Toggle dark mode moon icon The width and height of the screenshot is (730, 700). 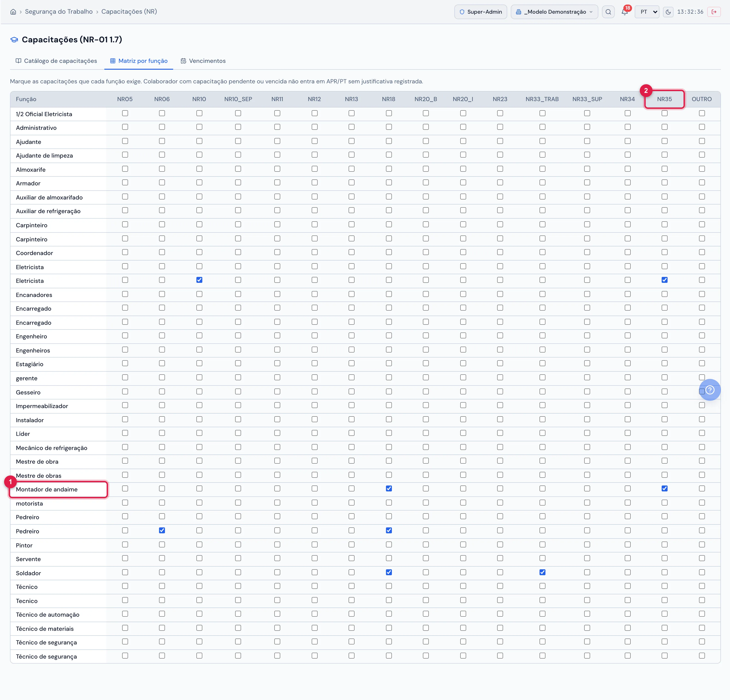pyautogui.click(x=668, y=12)
